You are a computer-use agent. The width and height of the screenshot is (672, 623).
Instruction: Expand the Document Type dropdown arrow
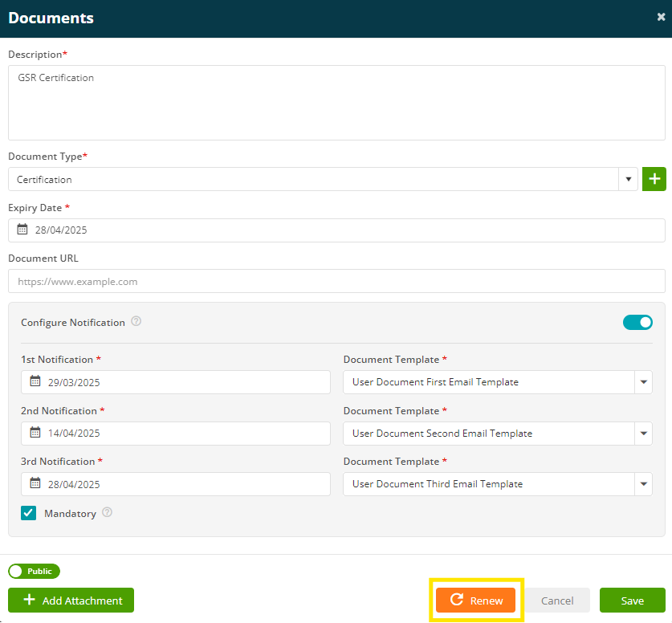(629, 179)
